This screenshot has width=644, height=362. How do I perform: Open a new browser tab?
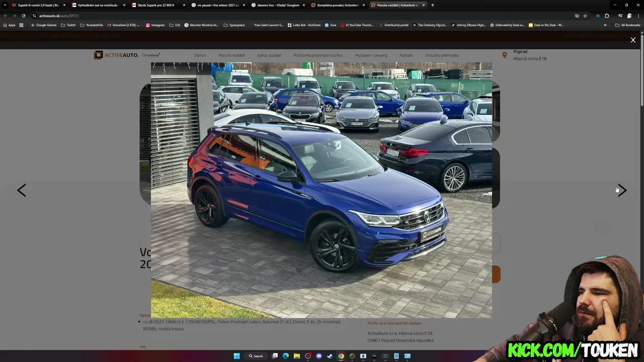click(433, 5)
